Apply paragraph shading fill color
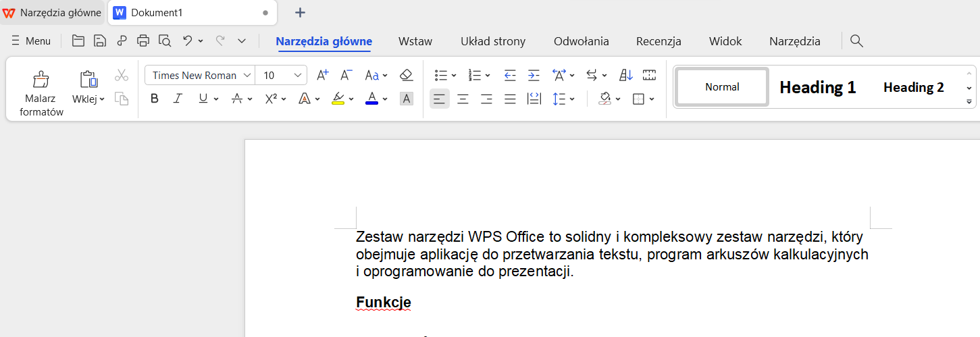This screenshot has height=337, width=980. click(605, 99)
